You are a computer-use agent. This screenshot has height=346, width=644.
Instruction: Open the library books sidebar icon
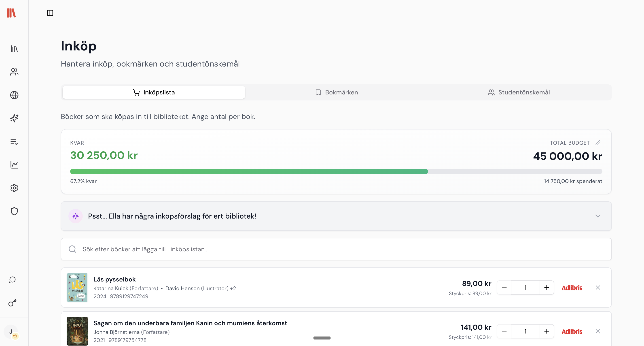14,49
